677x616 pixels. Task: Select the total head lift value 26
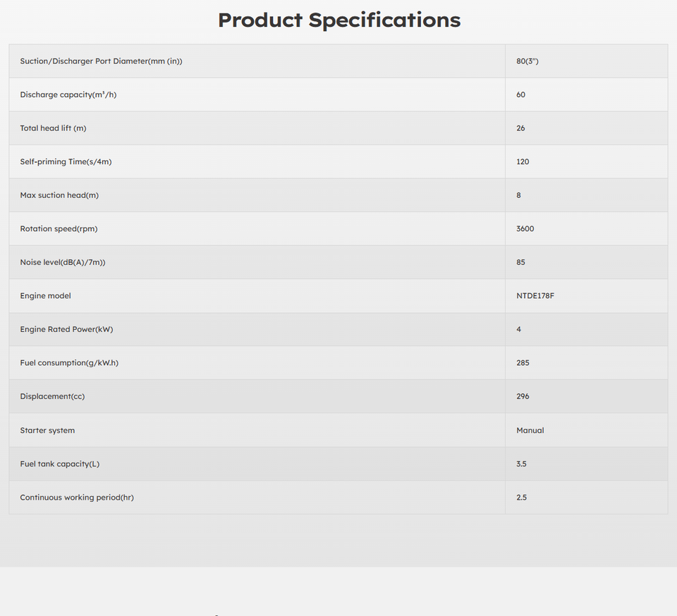coord(520,128)
